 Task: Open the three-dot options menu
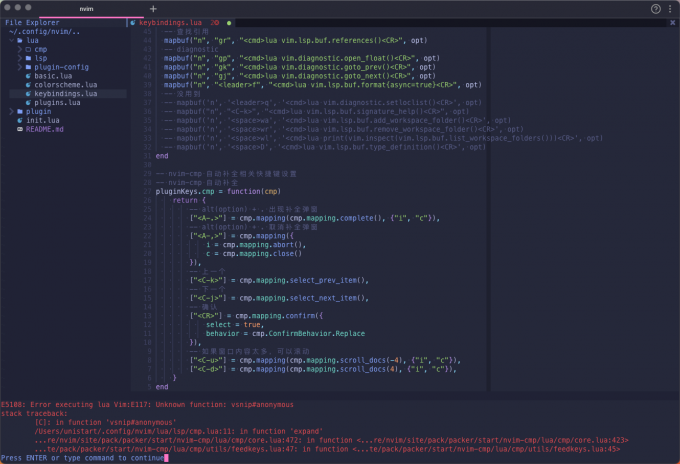point(670,8)
